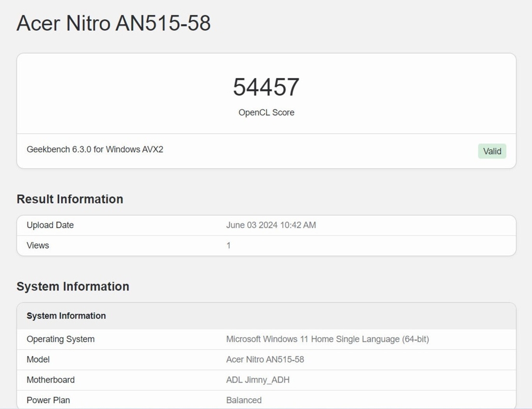This screenshot has width=532, height=409.
Task: Click the Upload Date label
Action: tap(50, 225)
